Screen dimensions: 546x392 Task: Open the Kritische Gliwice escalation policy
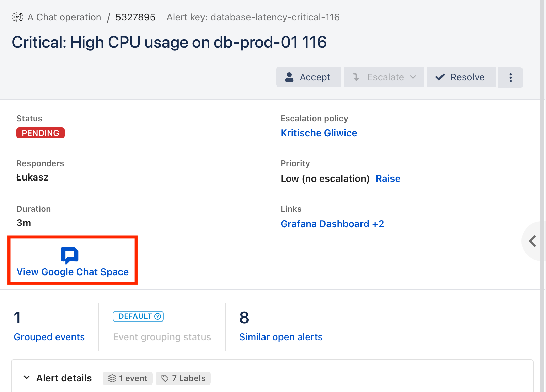pos(319,133)
